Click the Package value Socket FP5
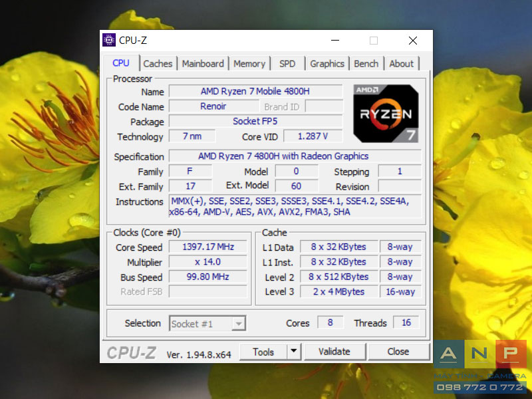This screenshot has height=399, width=532. coord(255,121)
